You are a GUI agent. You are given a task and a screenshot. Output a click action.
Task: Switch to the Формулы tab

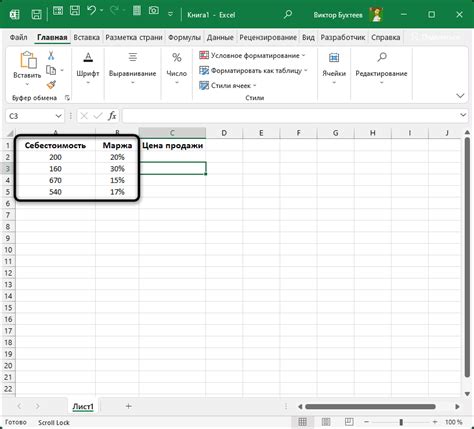[x=184, y=37]
